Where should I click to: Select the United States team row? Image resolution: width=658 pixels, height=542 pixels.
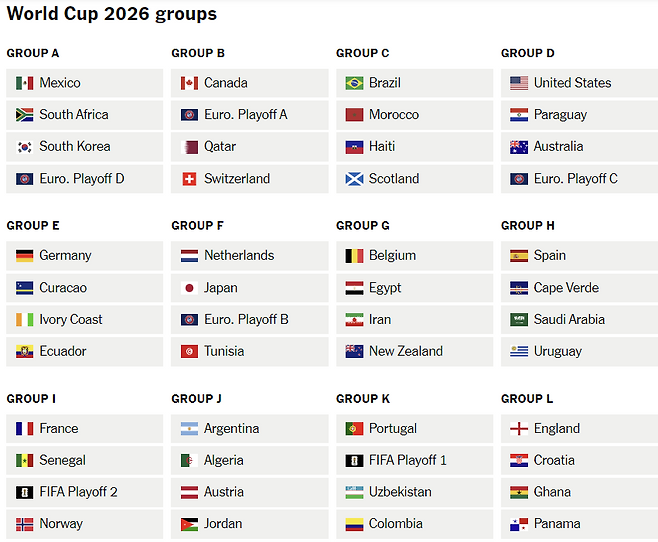point(579,83)
